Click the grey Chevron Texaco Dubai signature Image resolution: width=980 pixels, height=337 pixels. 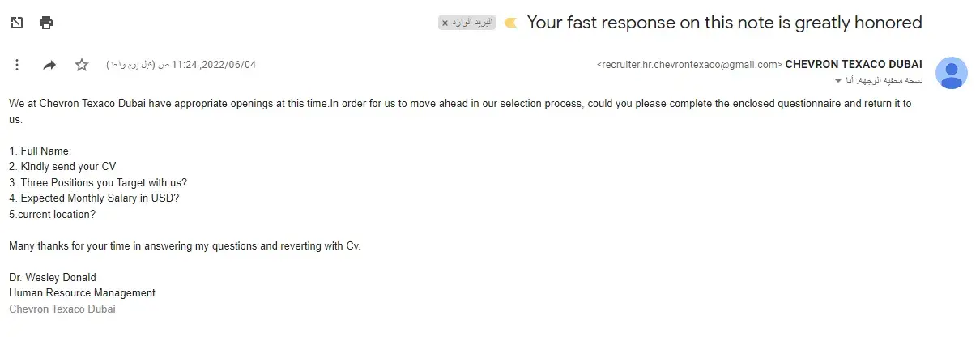pyautogui.click(x=62, y=309)
